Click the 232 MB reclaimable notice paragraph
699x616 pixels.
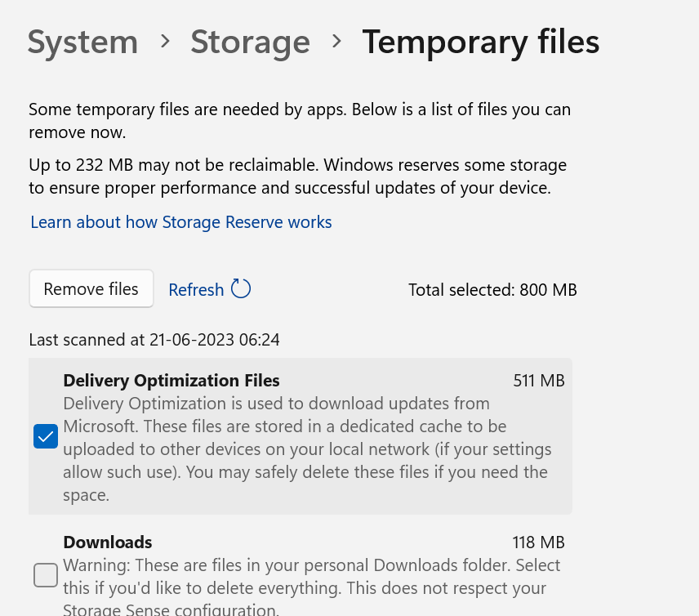(x=297, y=176)
